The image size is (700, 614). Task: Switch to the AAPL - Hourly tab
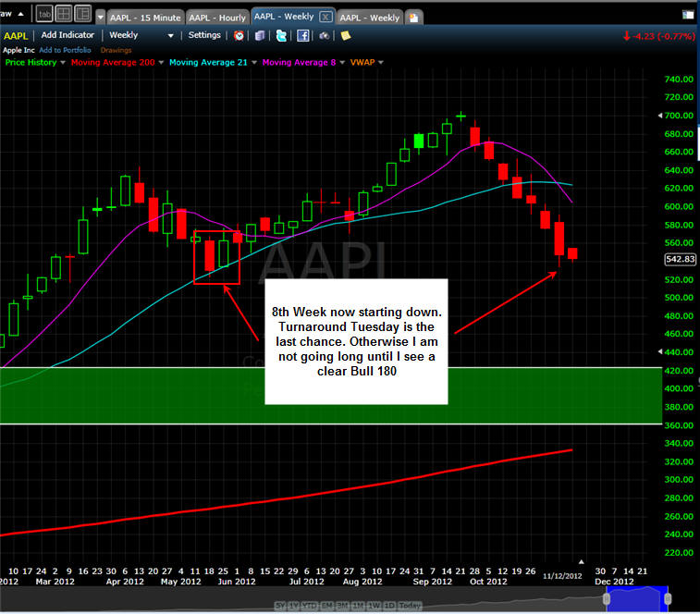[x=217, y=18]
